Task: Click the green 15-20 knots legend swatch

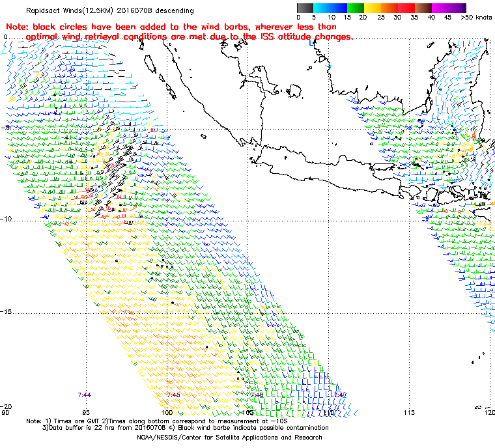Action: pyautogui.click(x=356, y=8)
